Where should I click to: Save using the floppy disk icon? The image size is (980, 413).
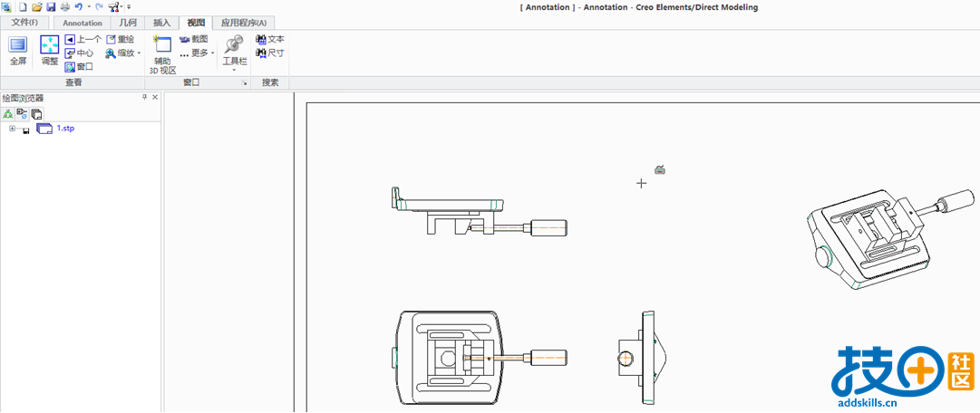(x=51, y=7)
